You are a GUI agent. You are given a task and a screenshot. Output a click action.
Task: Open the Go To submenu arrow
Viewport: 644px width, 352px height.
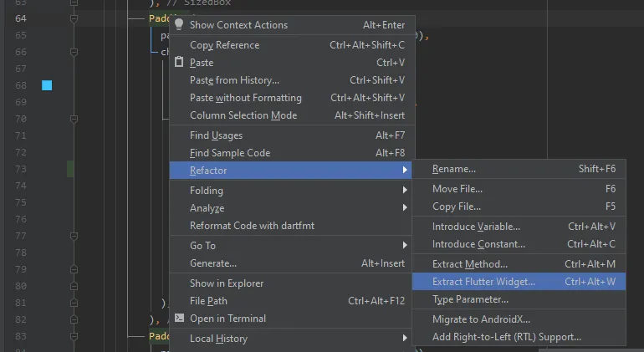[405, 246]
